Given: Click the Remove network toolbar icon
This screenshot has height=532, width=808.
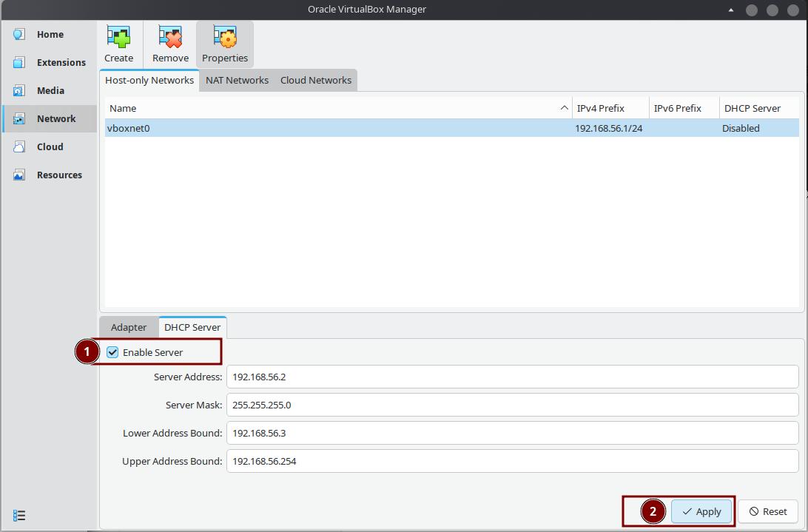Looking at the screenshot, I should tap(171, 36).
